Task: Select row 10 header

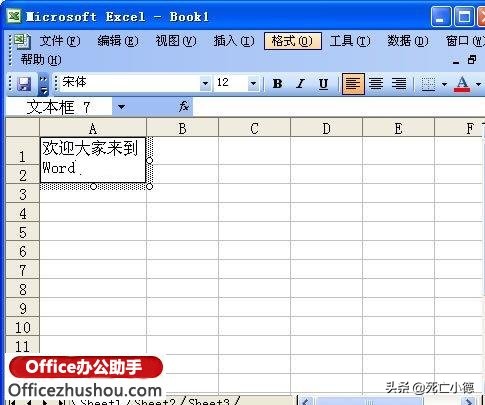Action: tap(23, 327)
